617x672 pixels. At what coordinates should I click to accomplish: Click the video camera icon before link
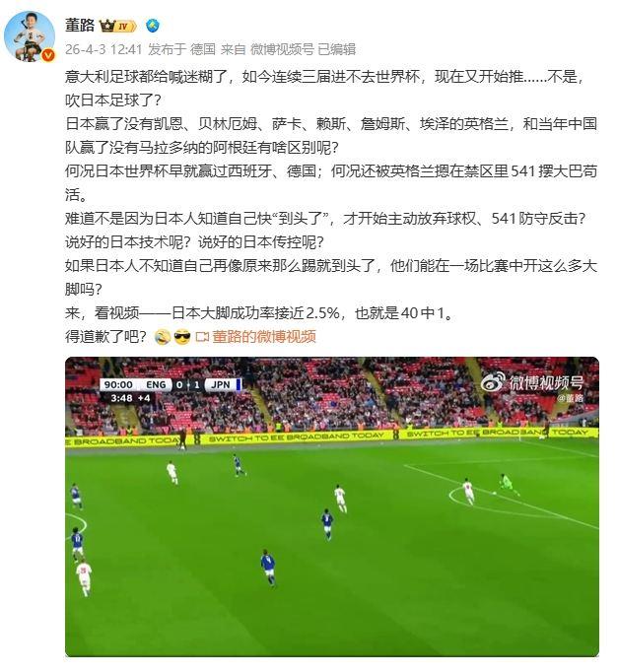coord(202,337)
